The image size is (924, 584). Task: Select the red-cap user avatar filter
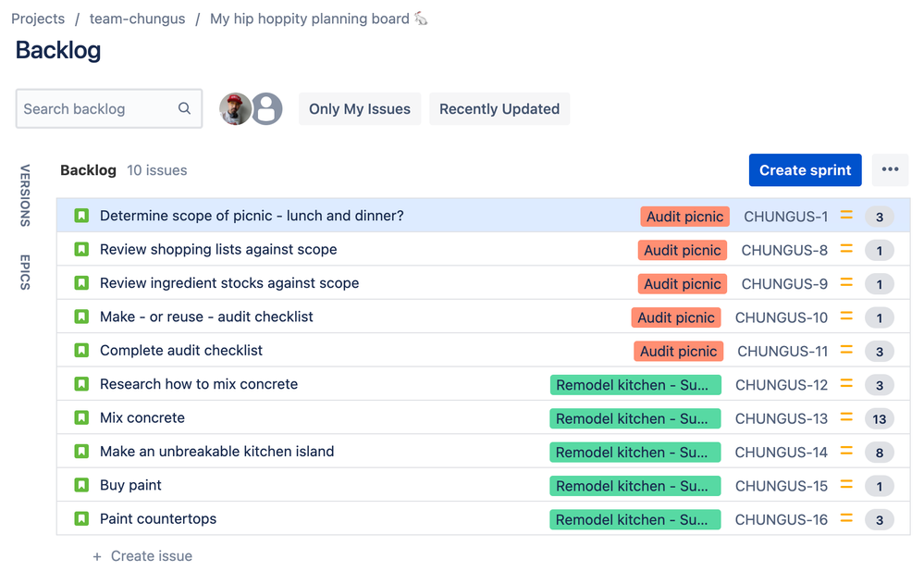236,108
